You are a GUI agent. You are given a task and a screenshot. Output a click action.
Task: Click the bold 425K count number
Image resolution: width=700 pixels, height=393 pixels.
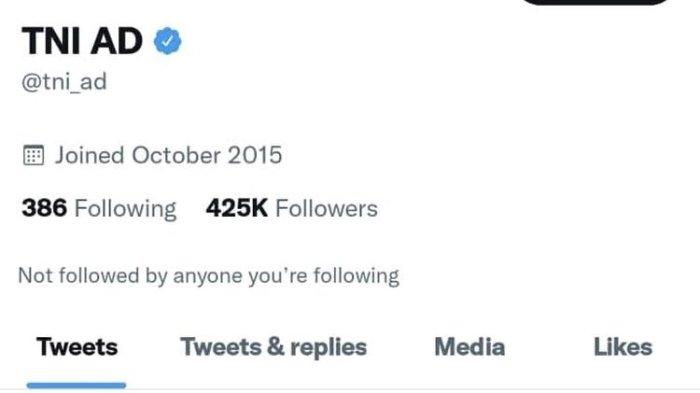coord(237,208)
